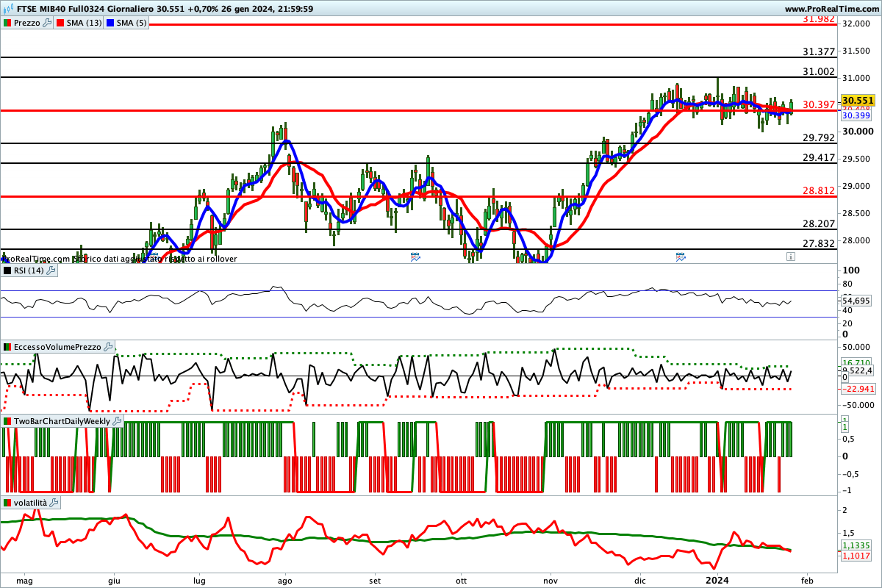The width and height of the screenshot is (882, 588).
Task: Open volatilità indicator wrench settings
Action: pyautogui.click(x=54, y=503)
